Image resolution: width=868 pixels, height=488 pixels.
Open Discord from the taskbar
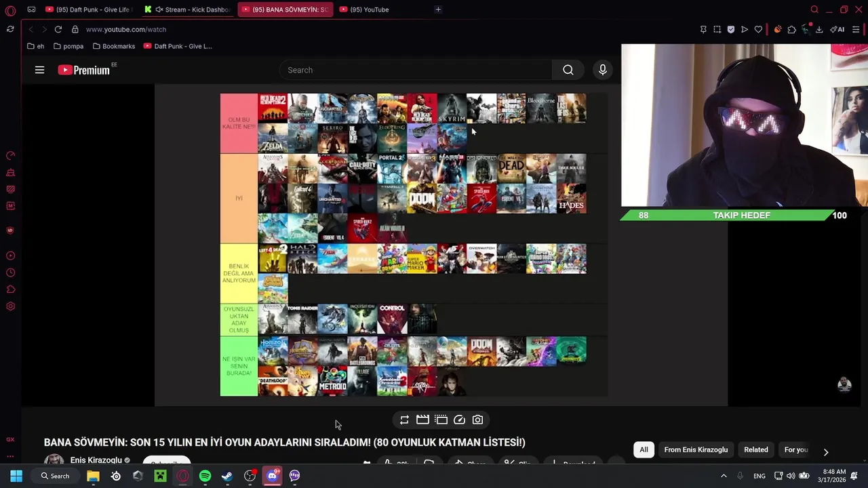tap(272, 476)
